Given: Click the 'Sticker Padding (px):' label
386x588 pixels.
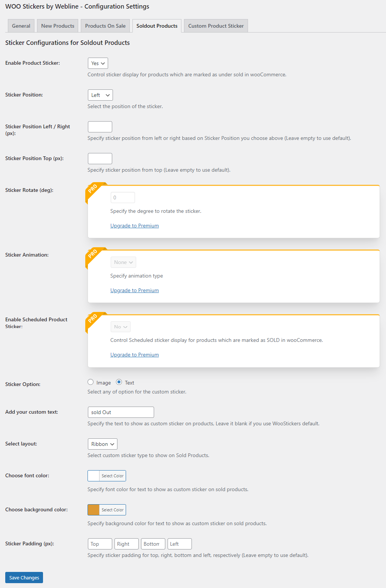Looking at the screenshot, I should coord(30,543).
